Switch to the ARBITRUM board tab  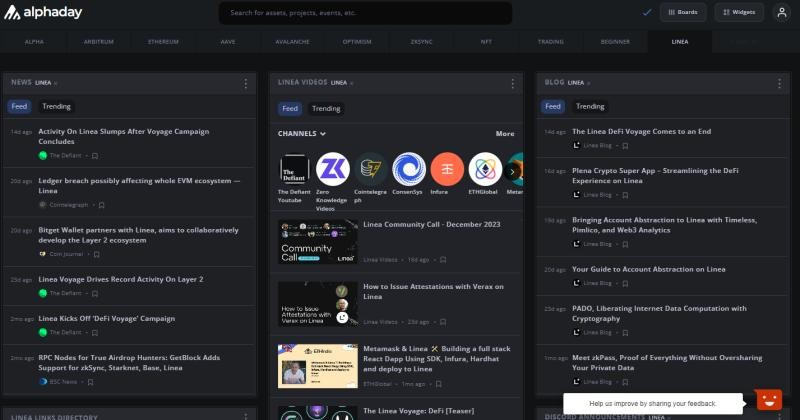(x=98, y=42)
